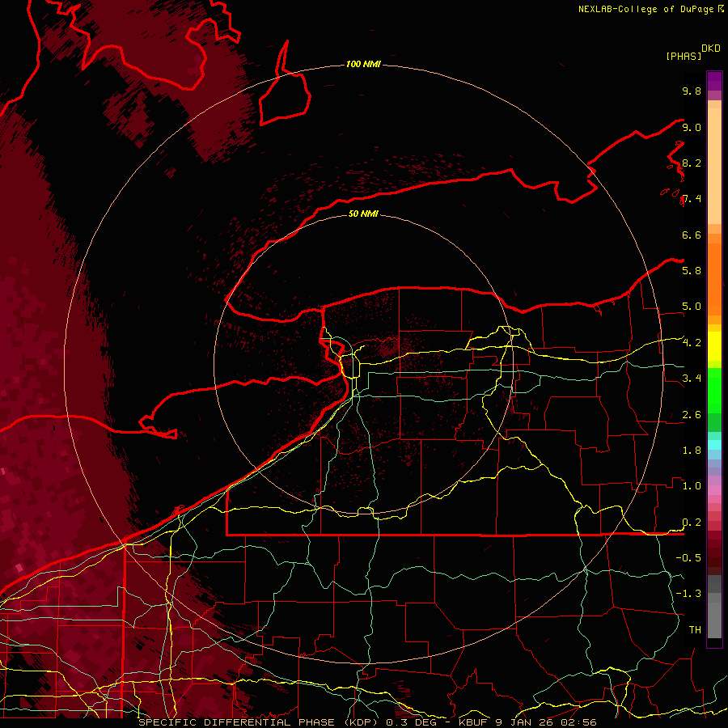Pick the purple top segment of the color bar
The image size is (728, 728).
click(x=714, y=81)
